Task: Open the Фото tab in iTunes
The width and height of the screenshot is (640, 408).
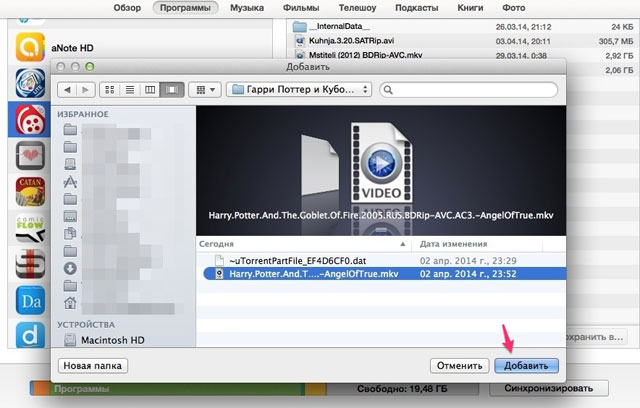Action: tap(513, 8)
